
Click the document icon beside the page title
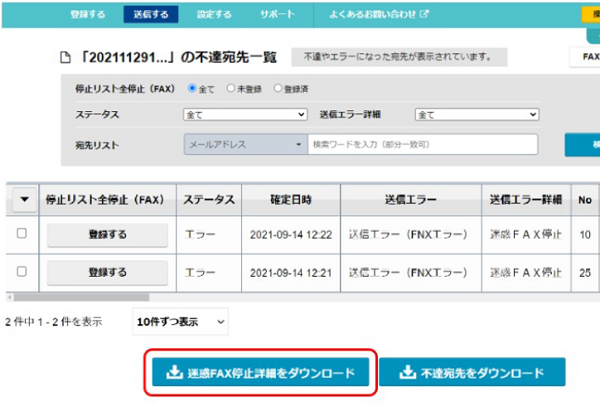(65, 58)
